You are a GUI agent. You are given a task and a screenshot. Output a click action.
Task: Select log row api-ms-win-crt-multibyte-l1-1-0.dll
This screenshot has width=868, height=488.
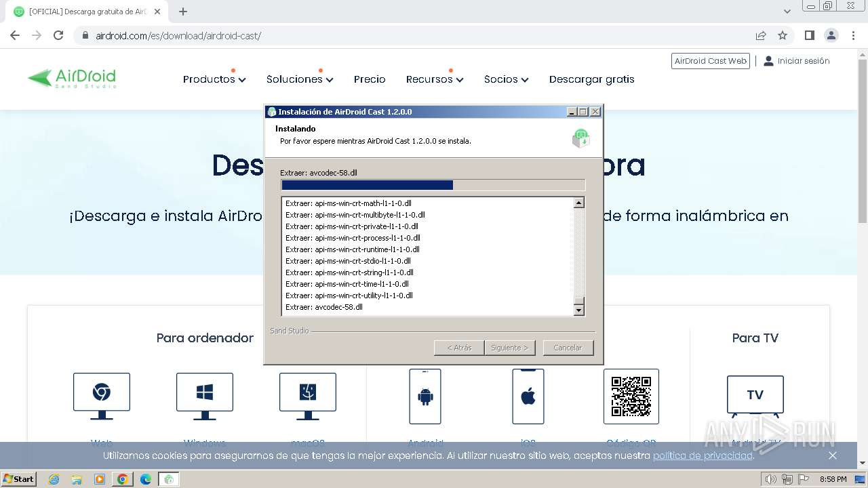[x=355, y=215]
